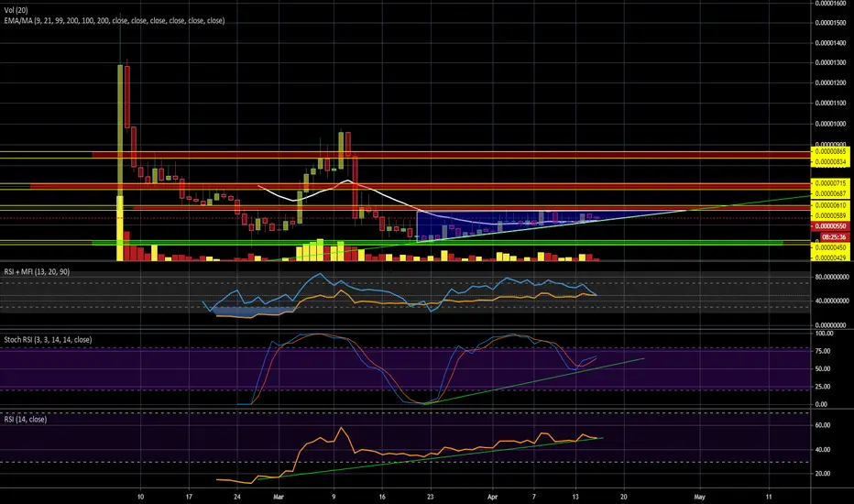Click date 23 on the time axis
Viewport: 854px width, 504px height.
click(x=431, y=497)
